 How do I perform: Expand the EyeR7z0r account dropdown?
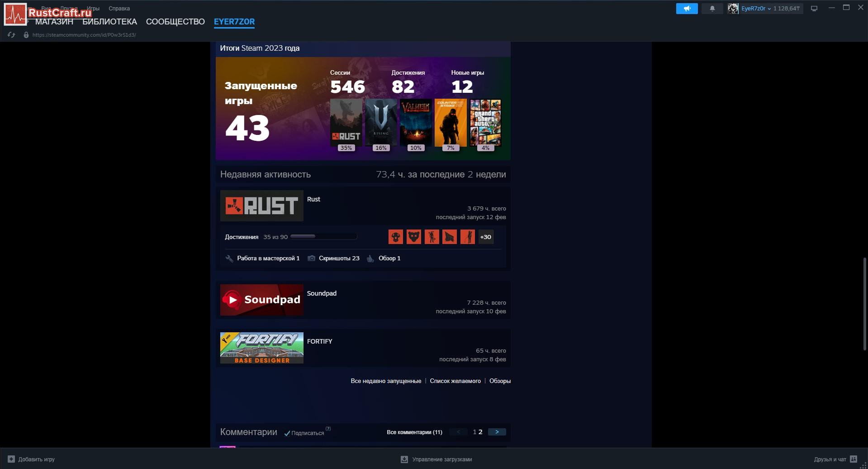pos(769,9)
